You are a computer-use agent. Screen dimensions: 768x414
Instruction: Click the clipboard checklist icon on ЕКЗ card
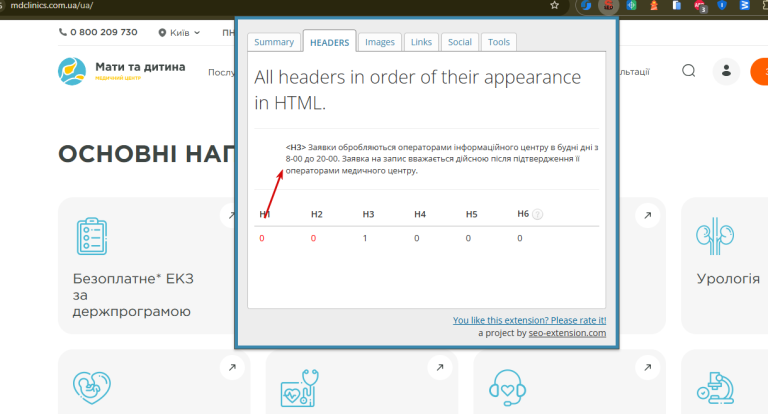(x=92, y=236)
